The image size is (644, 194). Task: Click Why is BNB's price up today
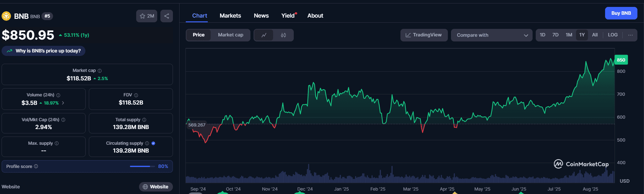click(x=44, y=51)
